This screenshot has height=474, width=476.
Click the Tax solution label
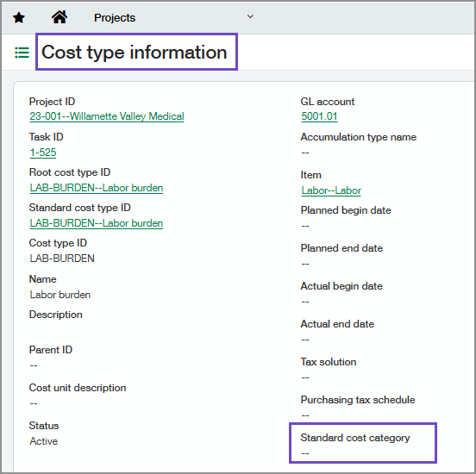click(x=329, y=362)
